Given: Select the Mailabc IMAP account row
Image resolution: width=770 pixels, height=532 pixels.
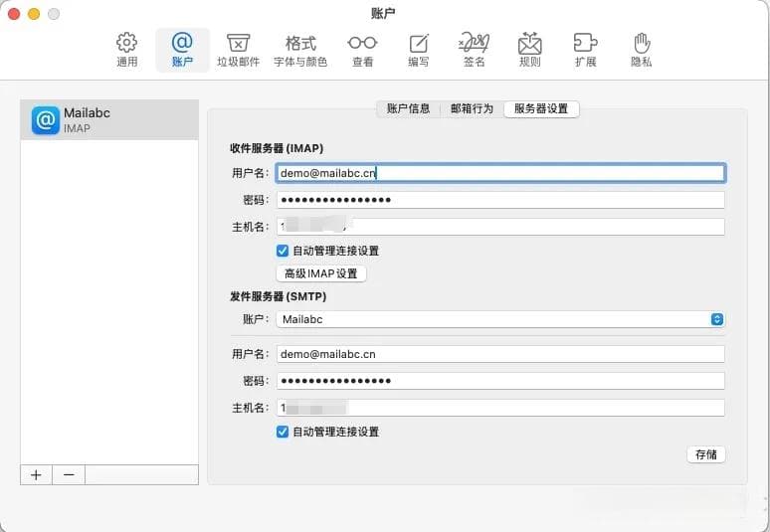Looking at the screenshot, I should click(109, 120).
